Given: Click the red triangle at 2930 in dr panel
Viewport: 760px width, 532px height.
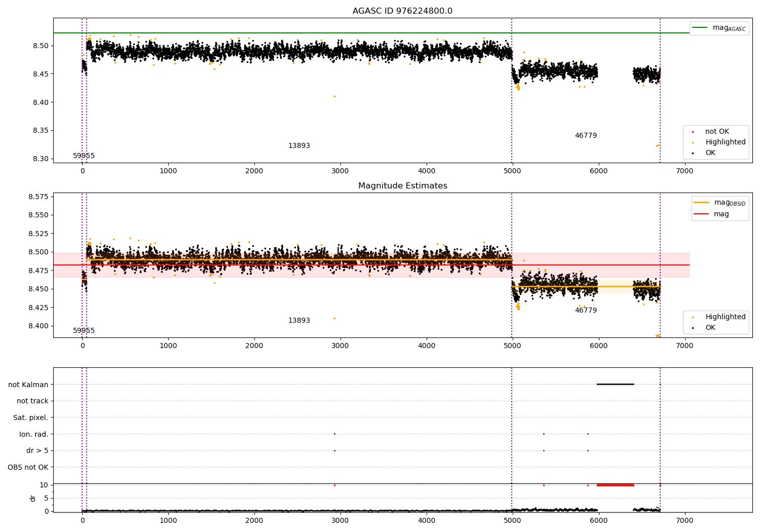Looking at the screenshot, I should [x=334, y=485].
